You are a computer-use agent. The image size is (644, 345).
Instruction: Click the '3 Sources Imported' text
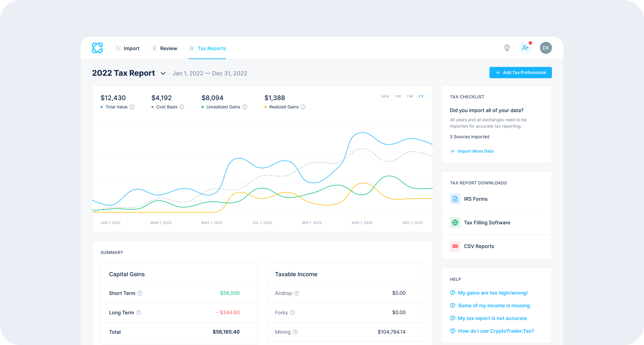tap(470, 137)
